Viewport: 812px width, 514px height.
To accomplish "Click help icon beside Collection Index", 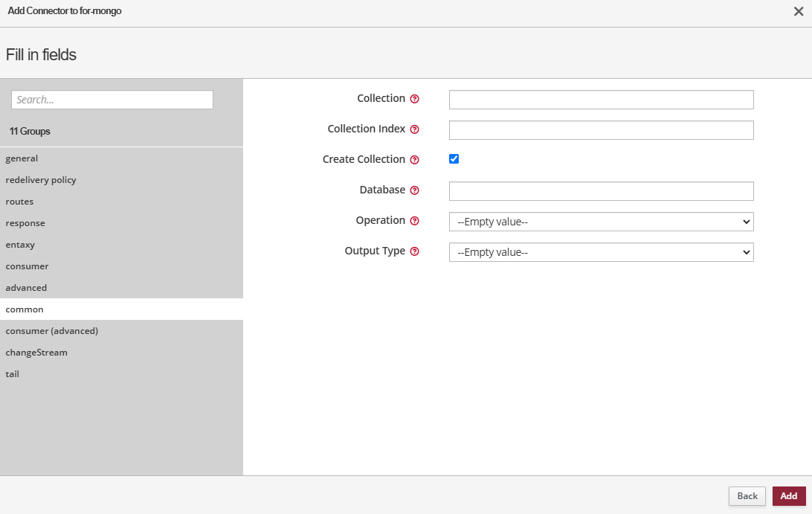I will coord(415,129).
